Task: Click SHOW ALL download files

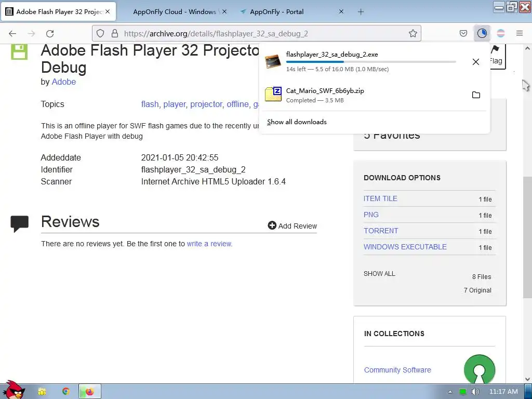Action: pos(379,273)
